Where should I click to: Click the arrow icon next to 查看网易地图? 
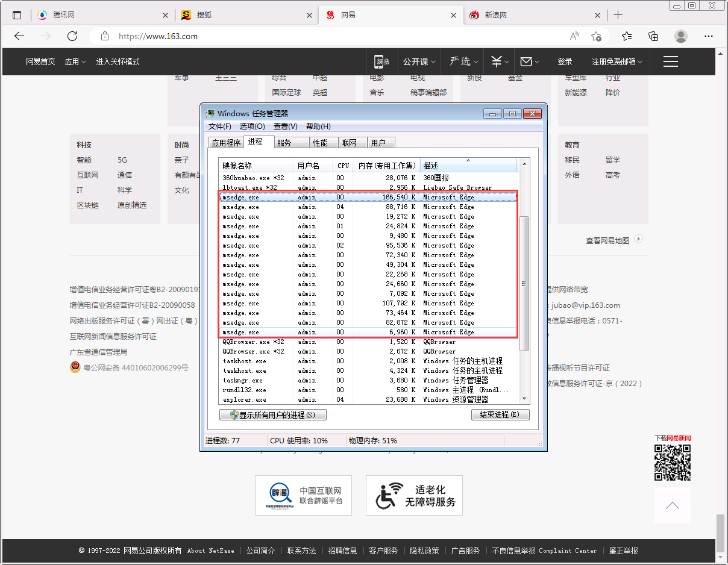click(x=639, y=239)
